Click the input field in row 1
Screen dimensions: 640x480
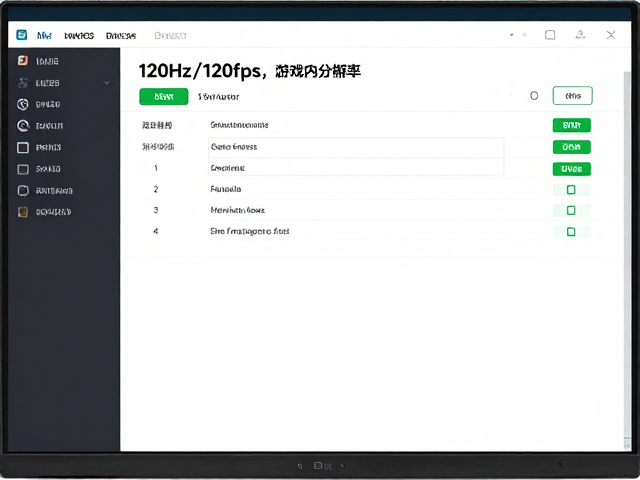point(356,167)
